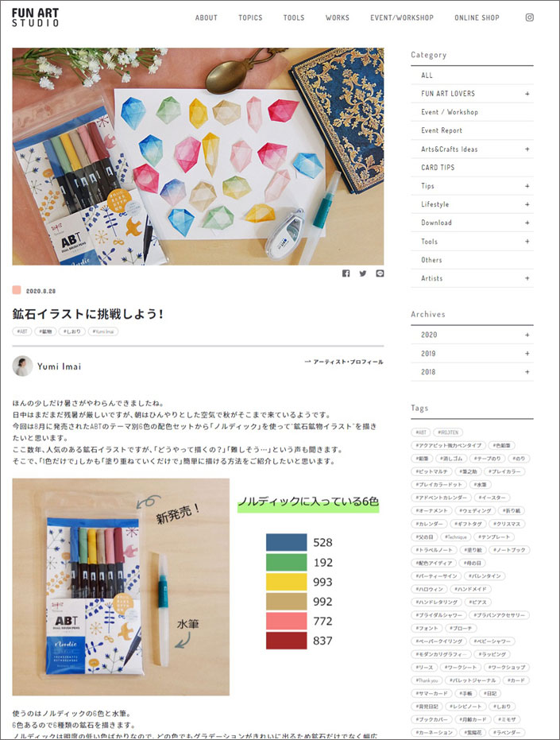
Task: Click the #ABT tag under the title
Action: 22,331
